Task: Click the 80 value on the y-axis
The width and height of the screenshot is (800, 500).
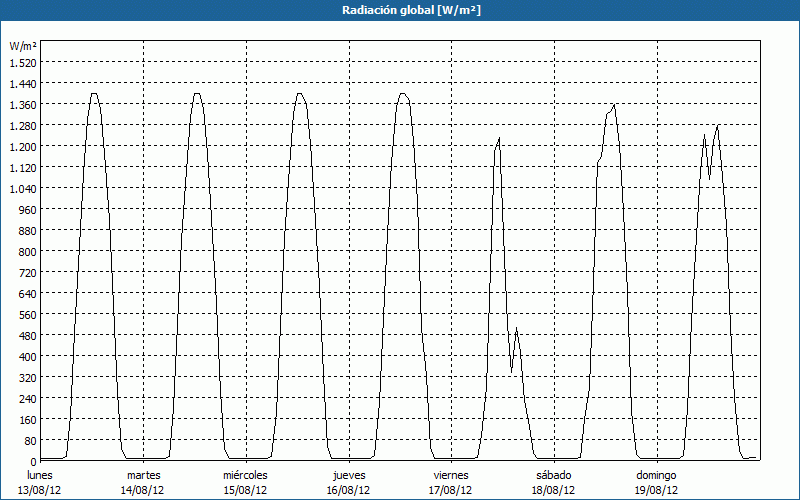Action: point(29,440)
